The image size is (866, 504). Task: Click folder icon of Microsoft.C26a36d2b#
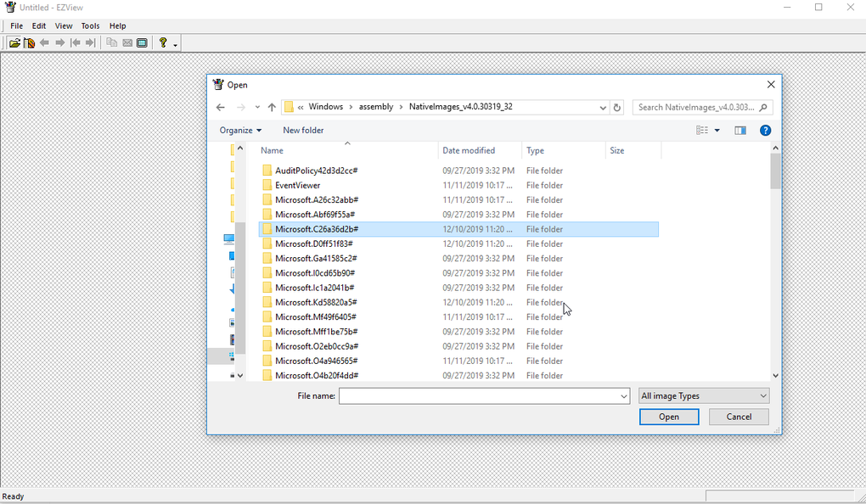(267, 229)
